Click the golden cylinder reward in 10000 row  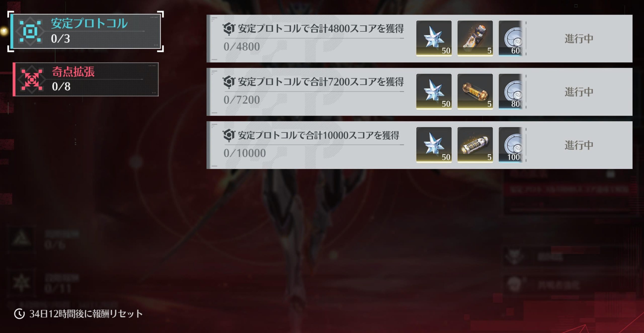[475, 145]
